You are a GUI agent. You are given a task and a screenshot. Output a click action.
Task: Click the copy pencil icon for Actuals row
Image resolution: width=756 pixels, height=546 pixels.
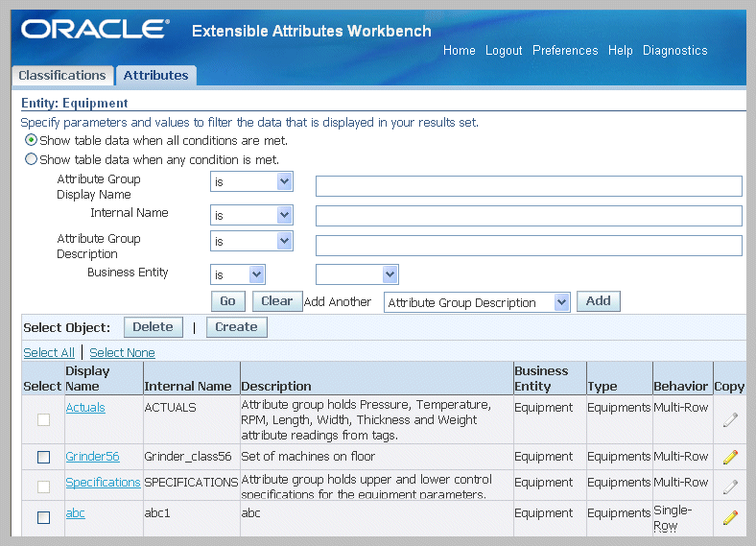point(730,419)
